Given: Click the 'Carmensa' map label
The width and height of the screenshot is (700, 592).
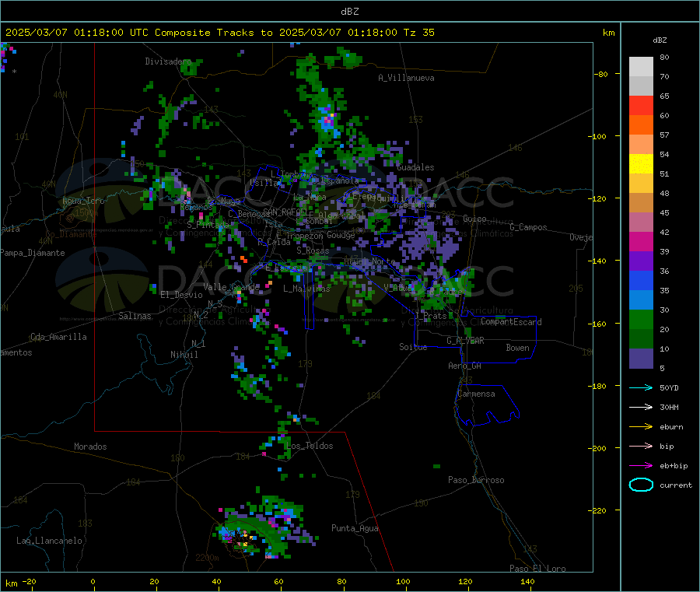Looking at the screenshot, I should (476, 394).
